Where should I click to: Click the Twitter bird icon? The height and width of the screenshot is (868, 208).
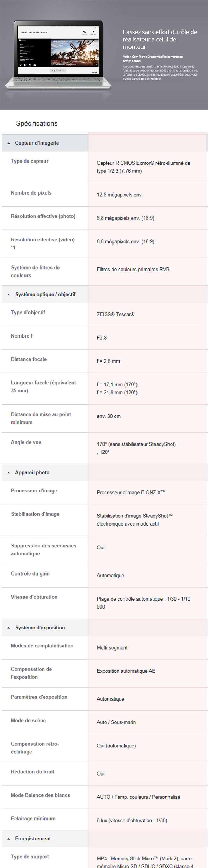point(21,65)
